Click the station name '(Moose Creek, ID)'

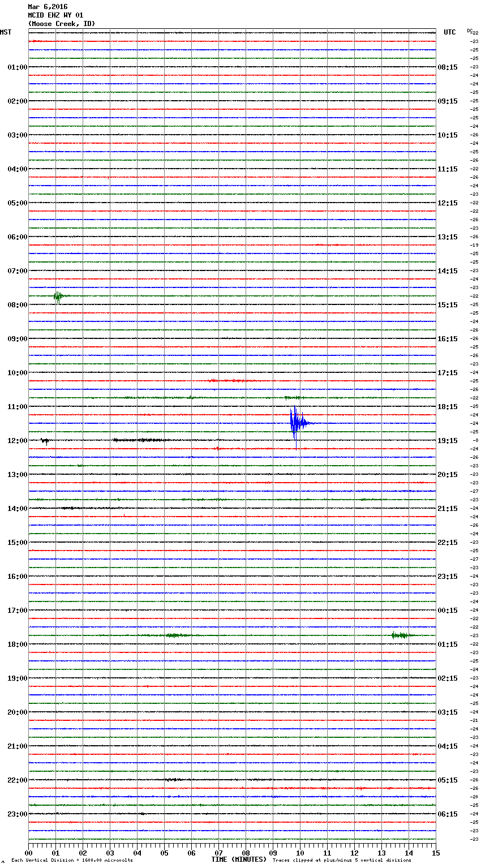tap(62, 24)
